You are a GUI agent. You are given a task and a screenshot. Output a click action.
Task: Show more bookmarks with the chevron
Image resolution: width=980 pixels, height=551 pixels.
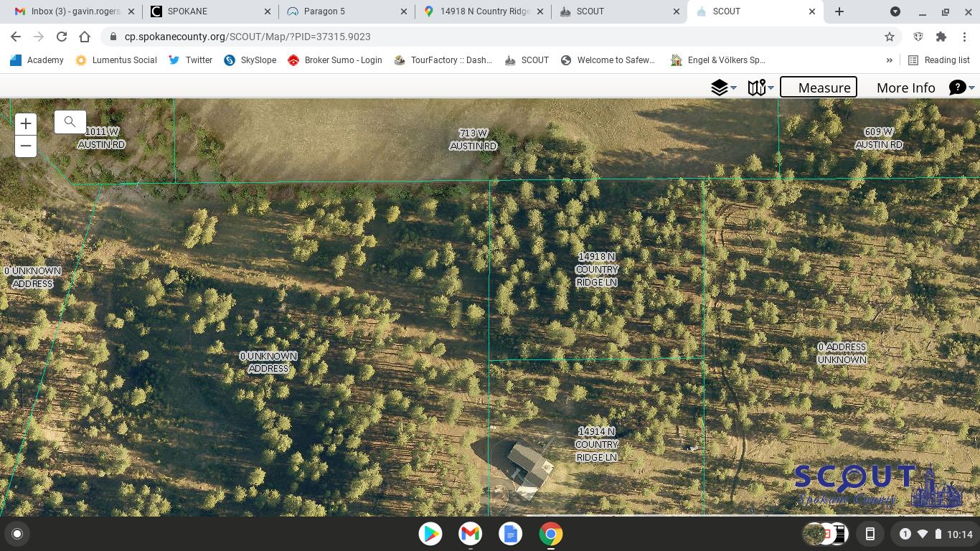coord(889,60)
